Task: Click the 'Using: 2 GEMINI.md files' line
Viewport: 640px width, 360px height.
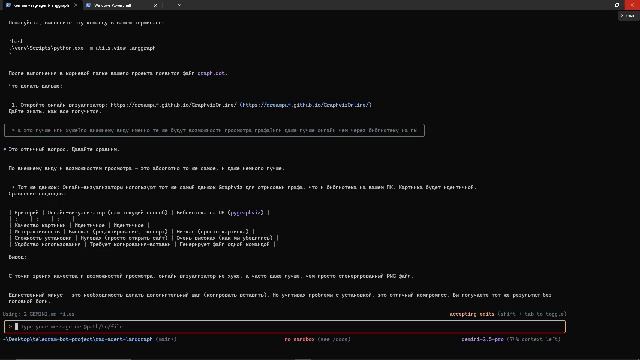Action: click(x=39, y=314)
